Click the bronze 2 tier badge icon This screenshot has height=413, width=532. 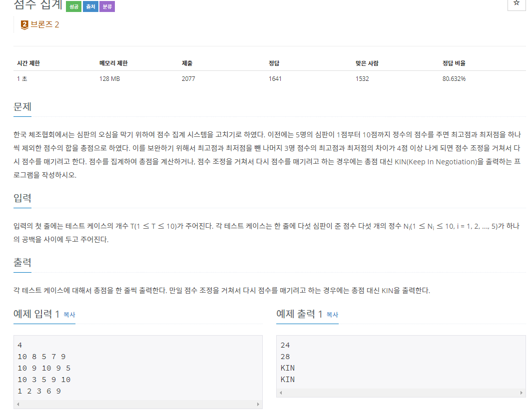tap(24, 25)
